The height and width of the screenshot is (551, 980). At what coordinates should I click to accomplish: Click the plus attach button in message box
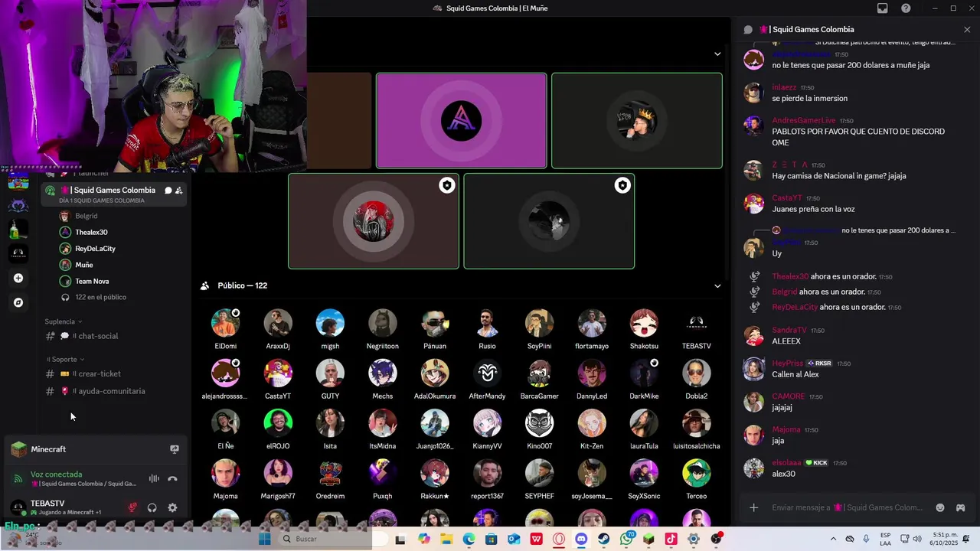753,507
